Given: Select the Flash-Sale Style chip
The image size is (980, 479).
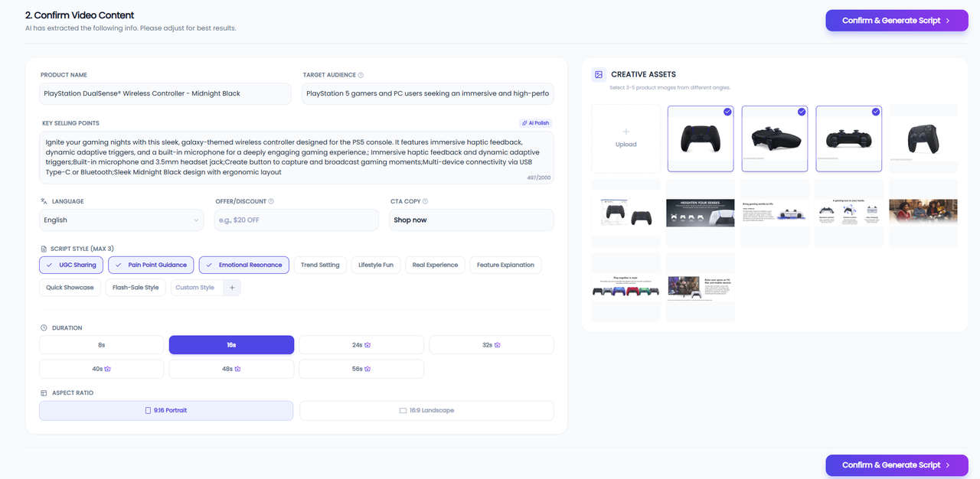Looking at the screenshot, I should point(136,288).
